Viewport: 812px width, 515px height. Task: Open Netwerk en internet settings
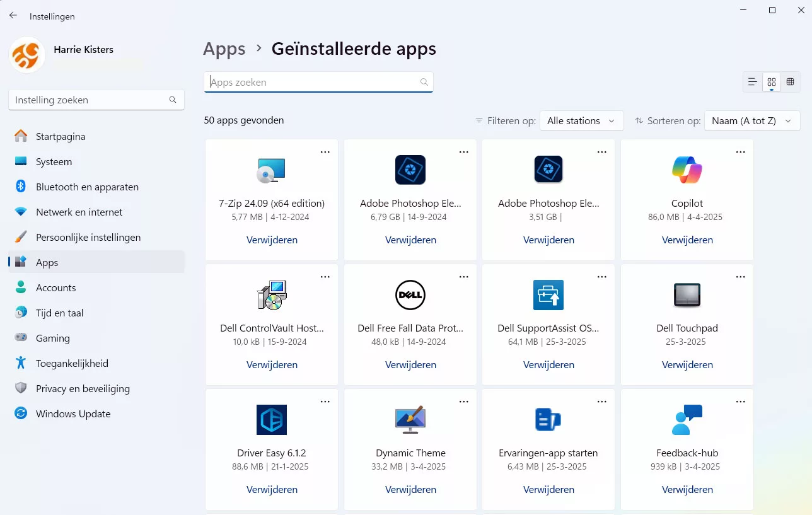(96, 212)
